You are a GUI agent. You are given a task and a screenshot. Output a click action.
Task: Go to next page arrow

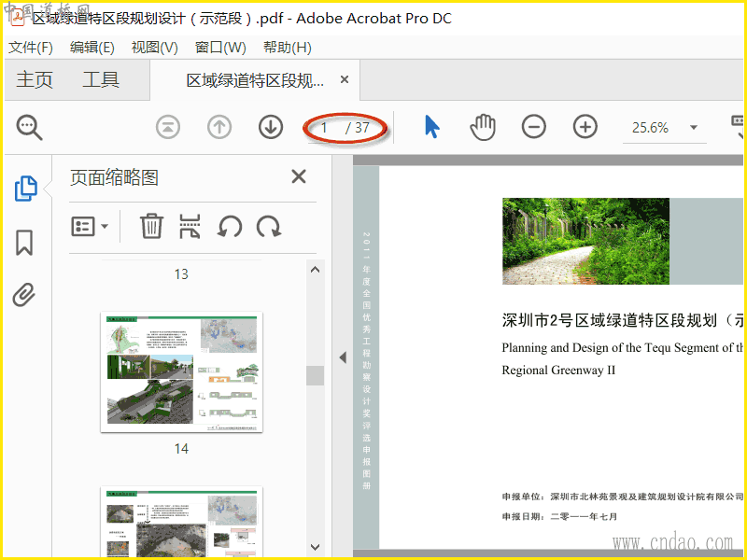click(x=271, y=128)
